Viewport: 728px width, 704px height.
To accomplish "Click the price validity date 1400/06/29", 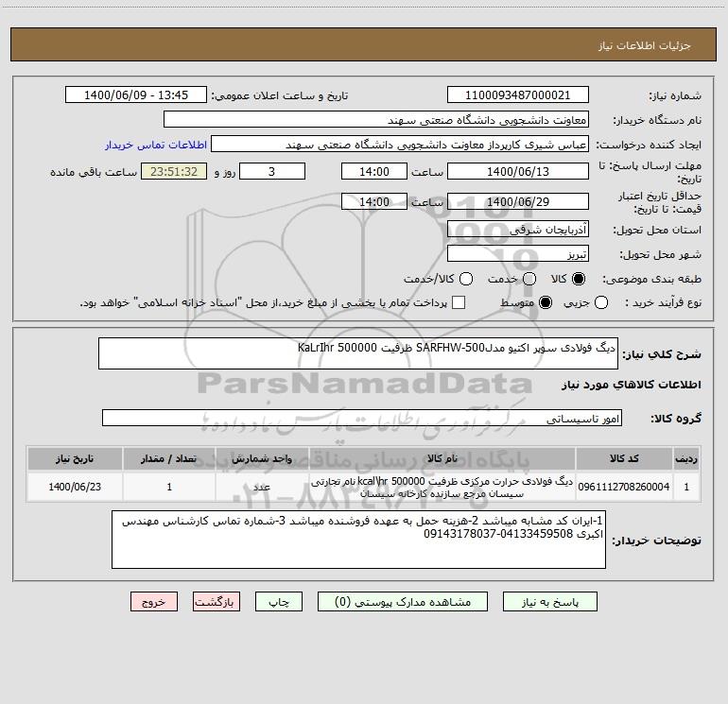I will (x=518, y=201).
